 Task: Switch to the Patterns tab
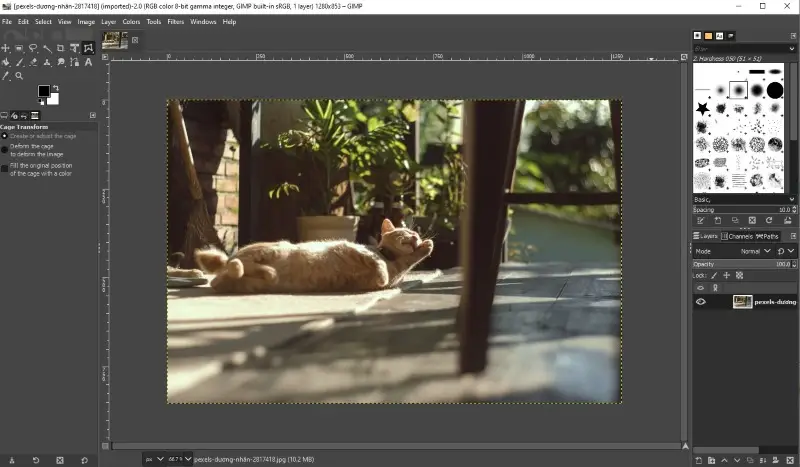coord(709,36)
